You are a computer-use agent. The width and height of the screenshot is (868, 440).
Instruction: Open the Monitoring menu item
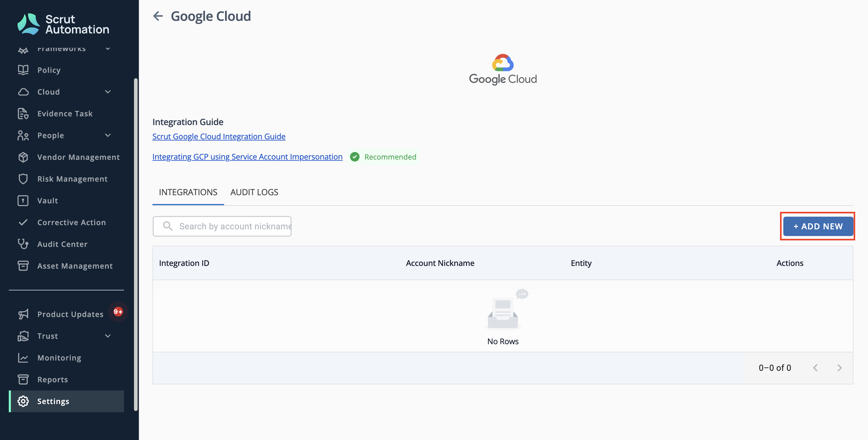66,358
